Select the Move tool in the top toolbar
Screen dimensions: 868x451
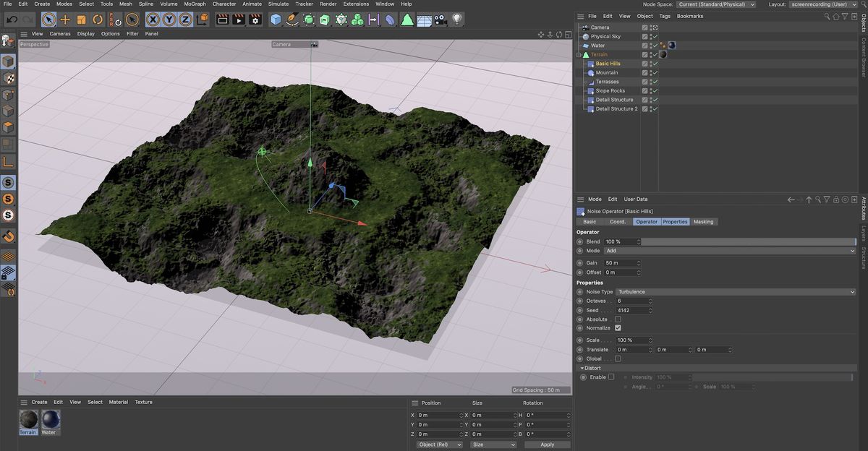[x=64, y=20]
